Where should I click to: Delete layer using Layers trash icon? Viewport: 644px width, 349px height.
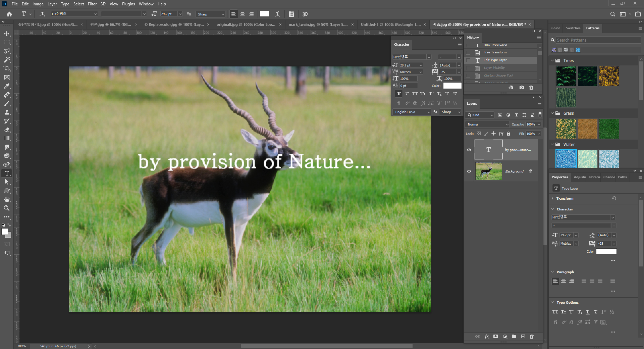pos(532,337)
